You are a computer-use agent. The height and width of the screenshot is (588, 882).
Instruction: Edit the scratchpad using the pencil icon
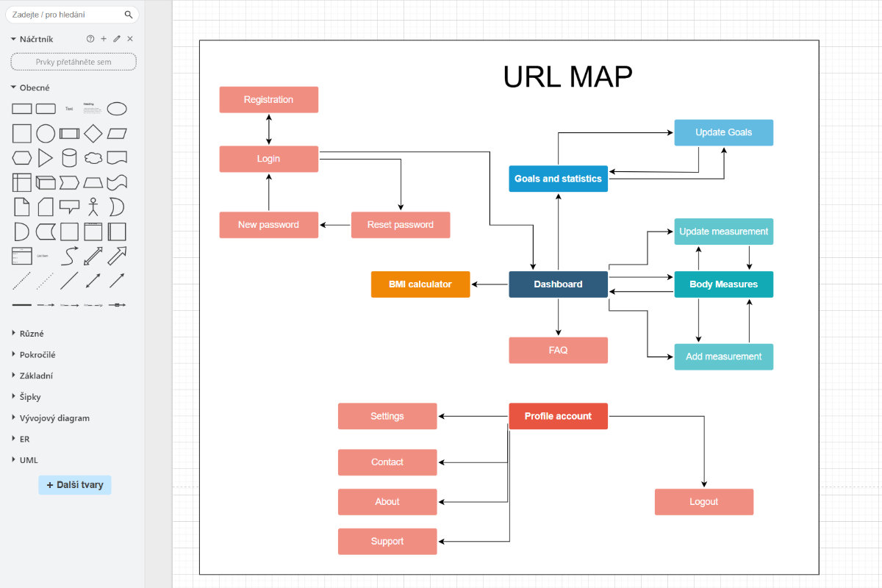coord(116,38)
